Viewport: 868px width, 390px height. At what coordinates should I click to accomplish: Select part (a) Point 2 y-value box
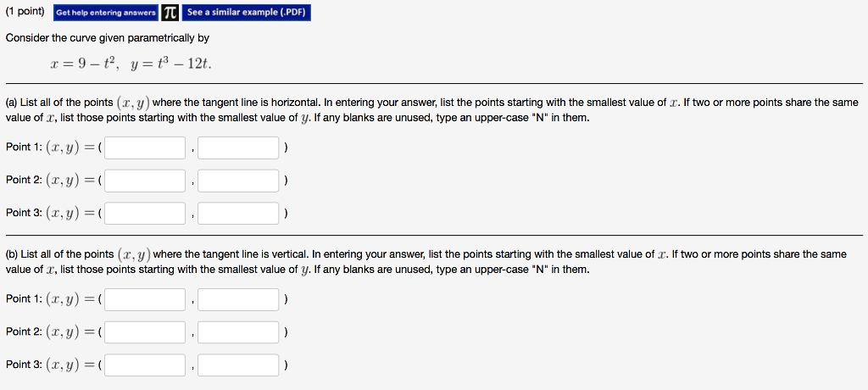[238, 181]
